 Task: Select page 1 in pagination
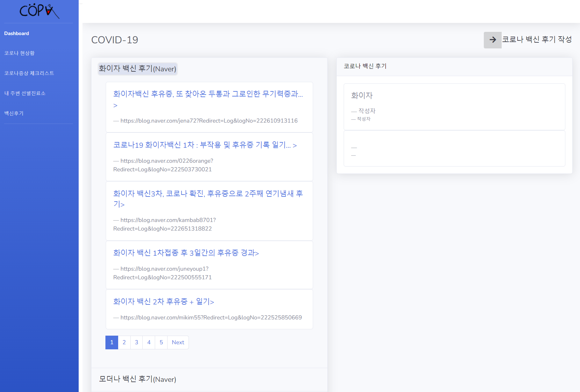click(112, 342)
